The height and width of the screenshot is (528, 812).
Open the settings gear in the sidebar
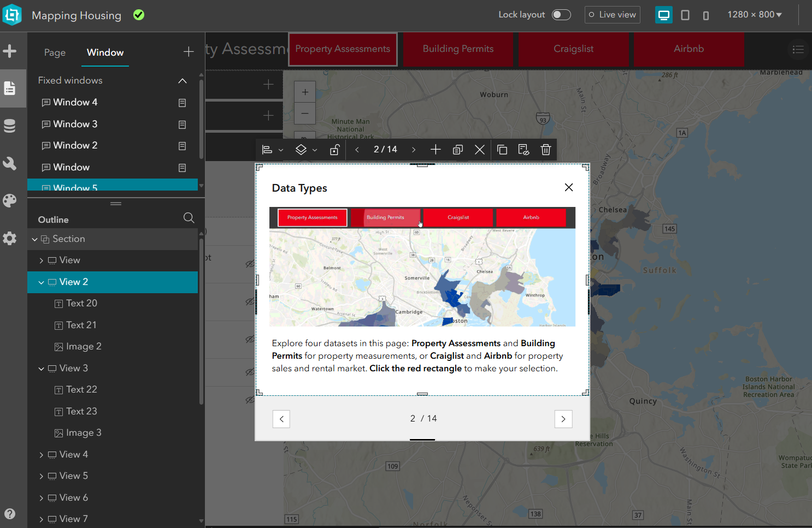10,238
